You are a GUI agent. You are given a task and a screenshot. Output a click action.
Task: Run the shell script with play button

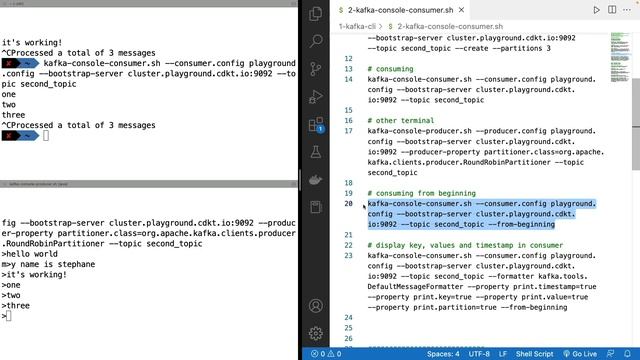click(596, 10)
